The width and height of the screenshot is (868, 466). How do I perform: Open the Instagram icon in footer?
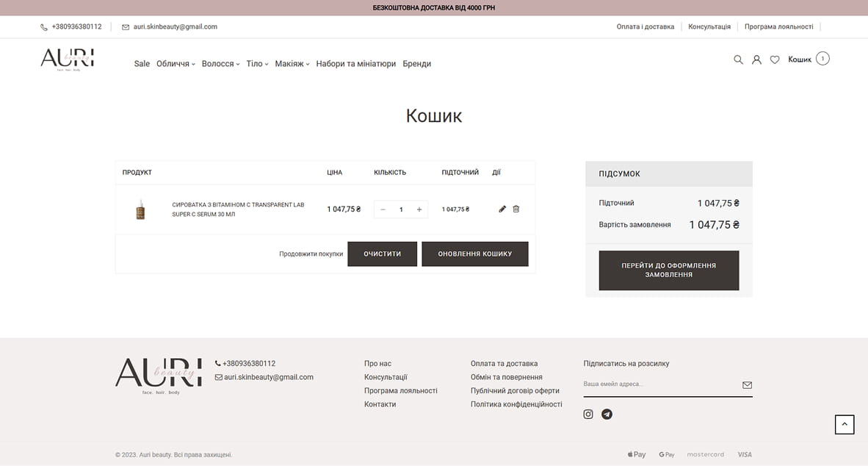(x=588, y=415)
